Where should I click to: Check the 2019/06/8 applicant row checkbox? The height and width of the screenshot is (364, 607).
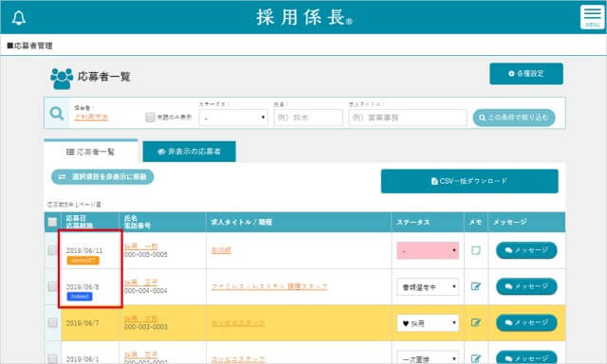point(52,286)
